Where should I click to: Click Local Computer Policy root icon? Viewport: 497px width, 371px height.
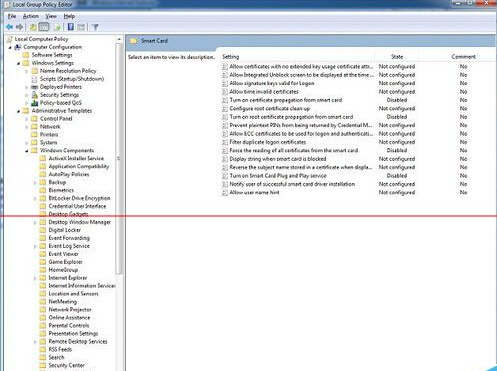10,39
